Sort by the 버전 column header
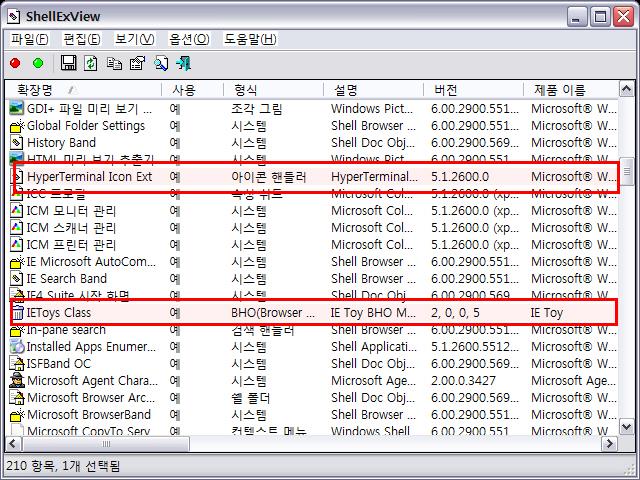 tap(473, 90)
